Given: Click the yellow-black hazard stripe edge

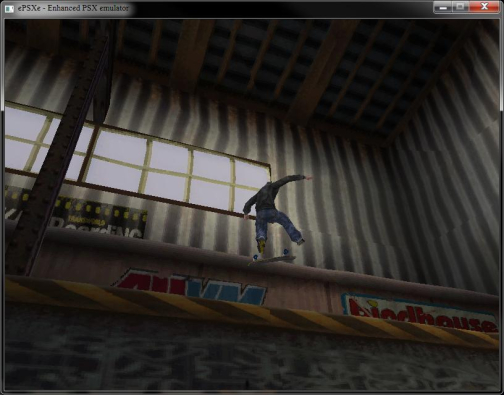Looking at the screenshot, I should pyautogui.click(x=252, y=308).
